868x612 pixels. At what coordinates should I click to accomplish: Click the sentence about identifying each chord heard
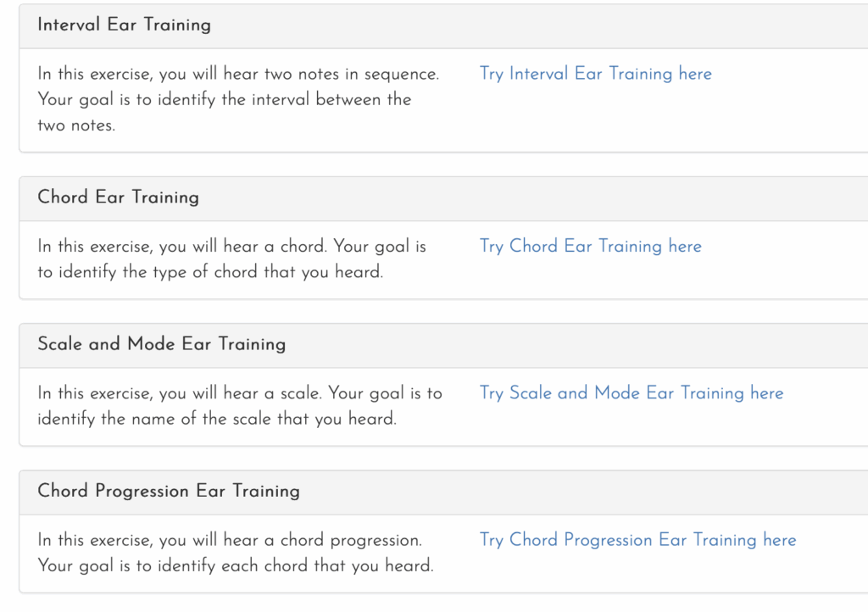[235, 565]
